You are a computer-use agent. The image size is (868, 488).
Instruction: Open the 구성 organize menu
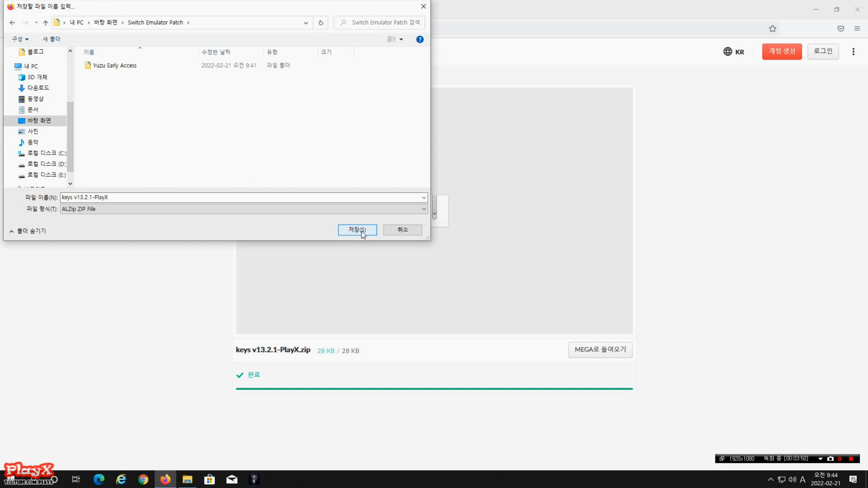click(20, 39)
